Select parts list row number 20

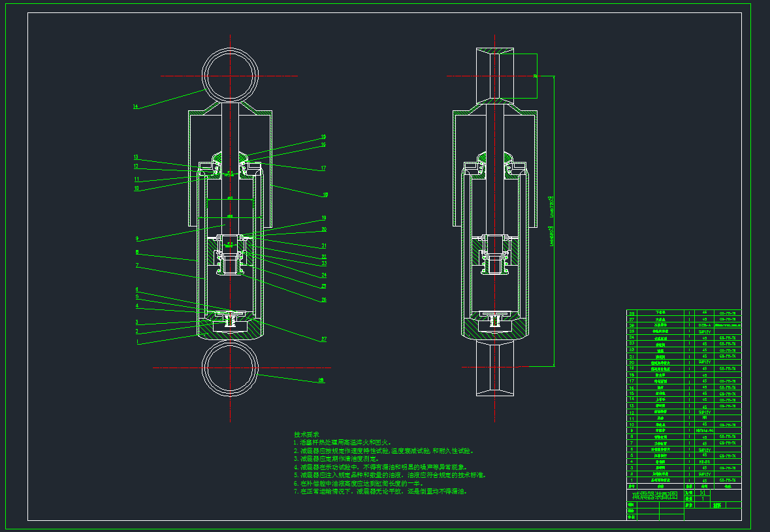pos(632,362)
